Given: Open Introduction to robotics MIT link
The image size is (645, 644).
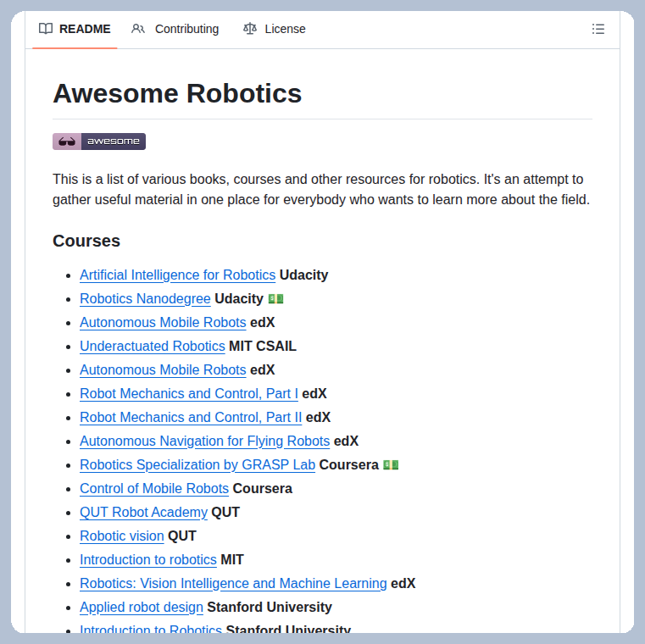Looking at the screenshot, I should tap(148, 560).
